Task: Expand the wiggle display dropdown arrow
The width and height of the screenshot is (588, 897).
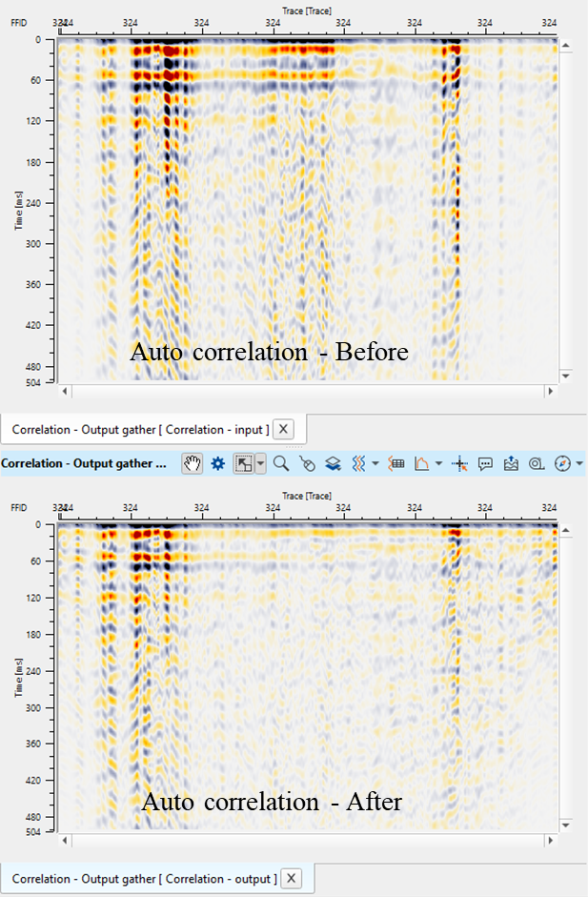Action: (x=375, y=463)
